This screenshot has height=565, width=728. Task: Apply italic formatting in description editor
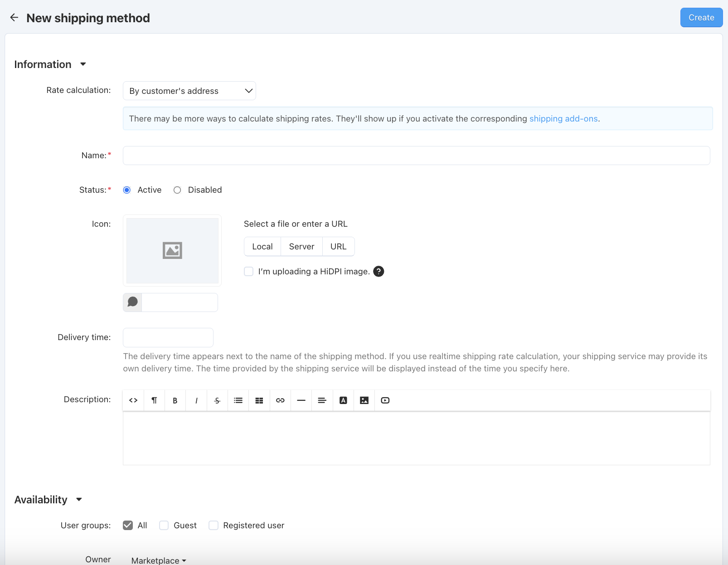[x=196, y=400]
